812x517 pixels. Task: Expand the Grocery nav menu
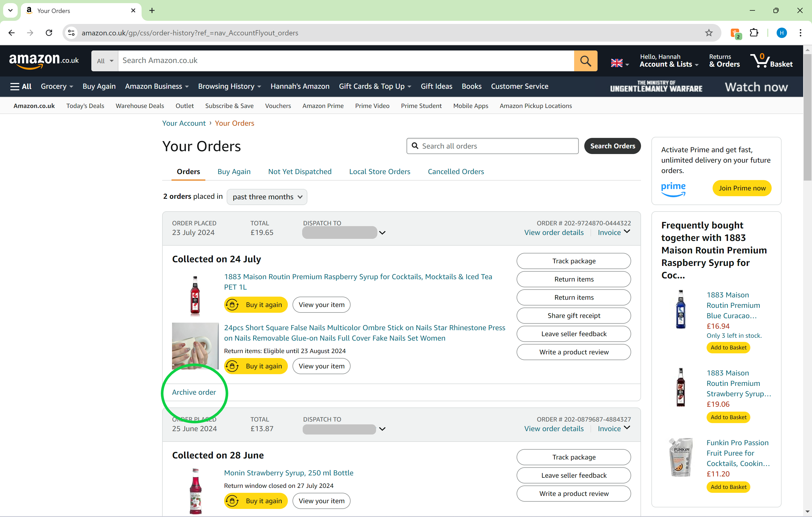pos(57,87)
